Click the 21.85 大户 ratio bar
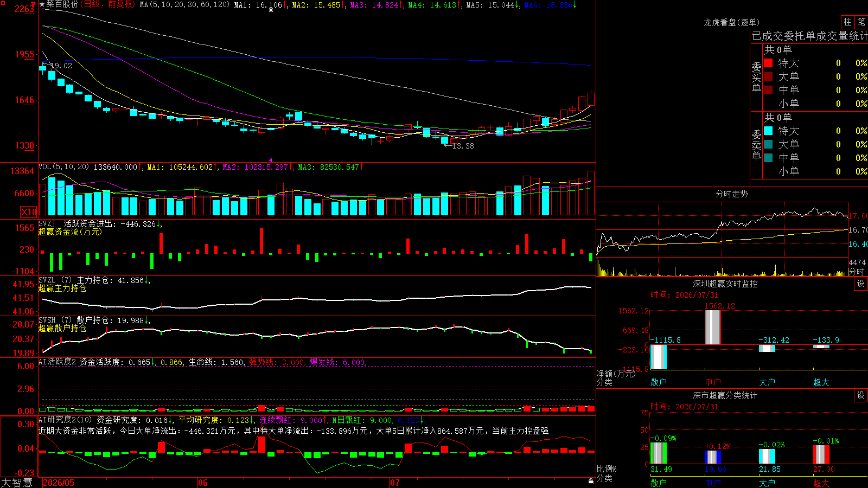This screenshot has width=868, height=488. click(767, 457)
